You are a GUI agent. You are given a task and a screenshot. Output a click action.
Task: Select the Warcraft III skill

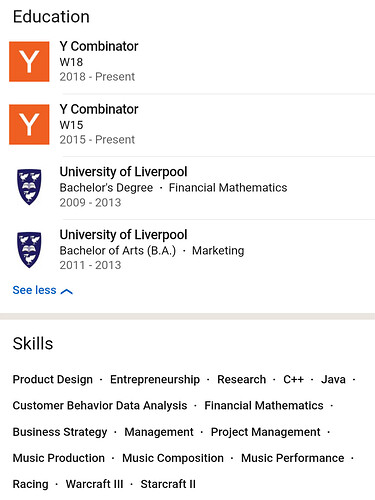[95, 484]
